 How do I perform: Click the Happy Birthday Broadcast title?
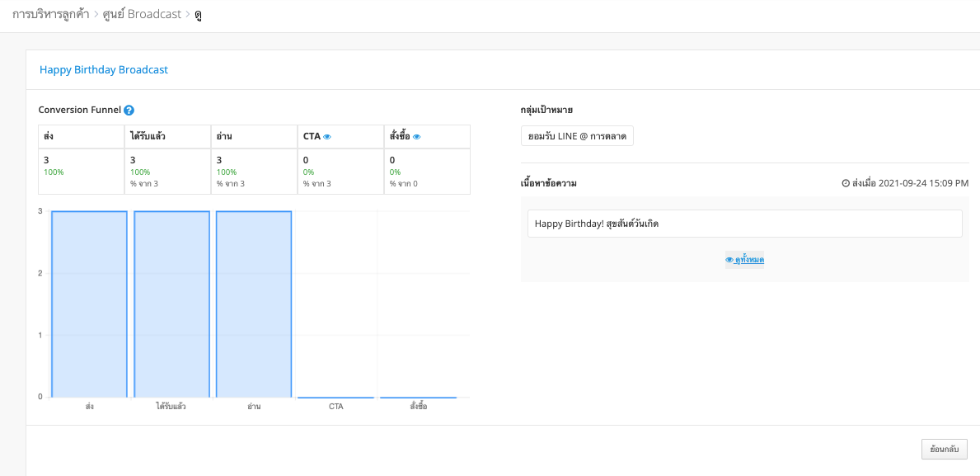(104, 70)
